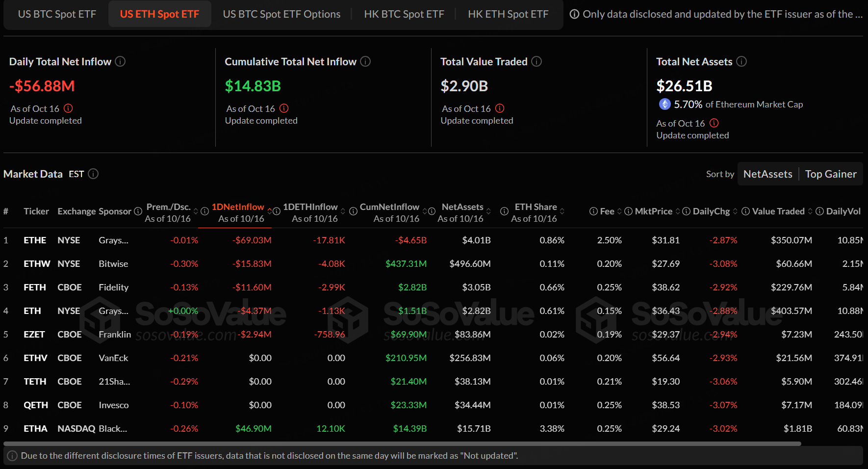Click red date alert icon under Daily Total Net Inflow
868x469 pixels.
(x=68, y=108)
